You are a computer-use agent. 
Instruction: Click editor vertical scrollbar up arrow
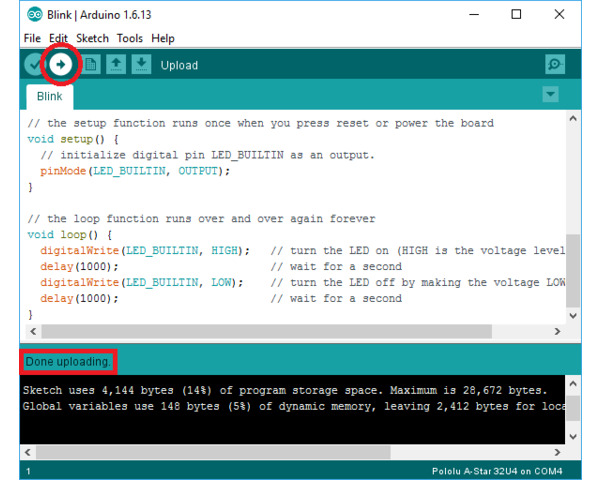tap(573, 118)
